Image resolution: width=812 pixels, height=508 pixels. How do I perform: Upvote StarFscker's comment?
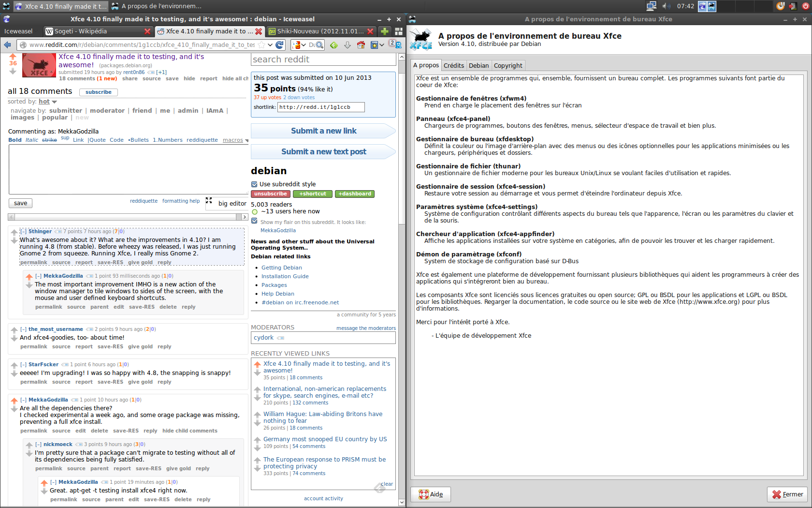(14, 365)
